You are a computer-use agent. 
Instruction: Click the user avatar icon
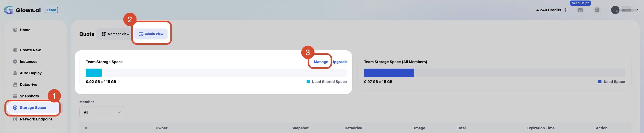point(615,10)
